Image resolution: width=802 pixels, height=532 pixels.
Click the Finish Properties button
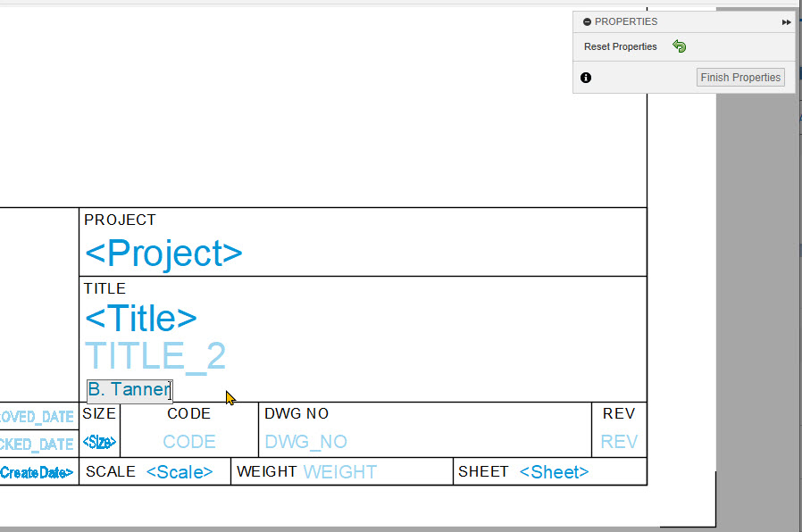pos(740,78)
